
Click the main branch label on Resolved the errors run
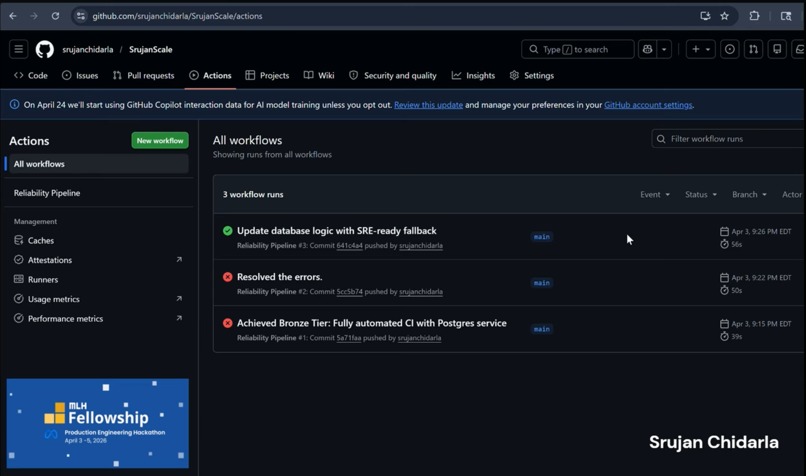[x=542, y=283]
